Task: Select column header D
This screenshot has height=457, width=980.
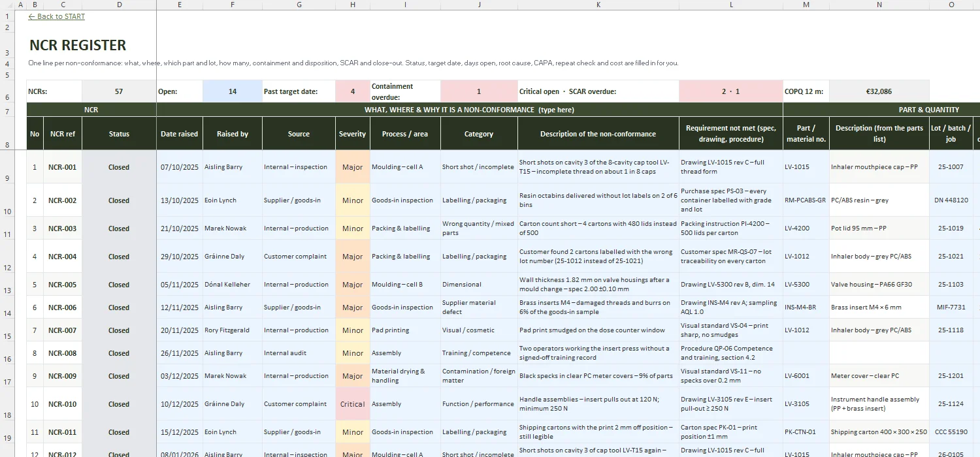Action: 119,5
